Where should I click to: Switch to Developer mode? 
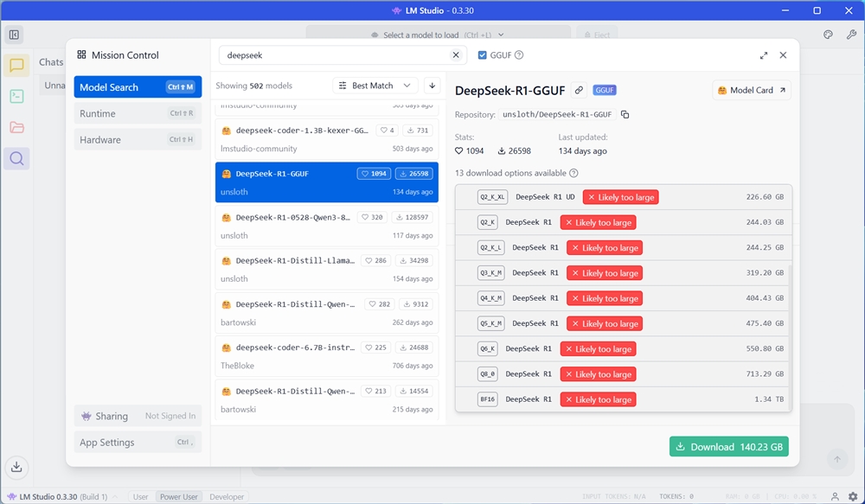[x=227, y=496]
